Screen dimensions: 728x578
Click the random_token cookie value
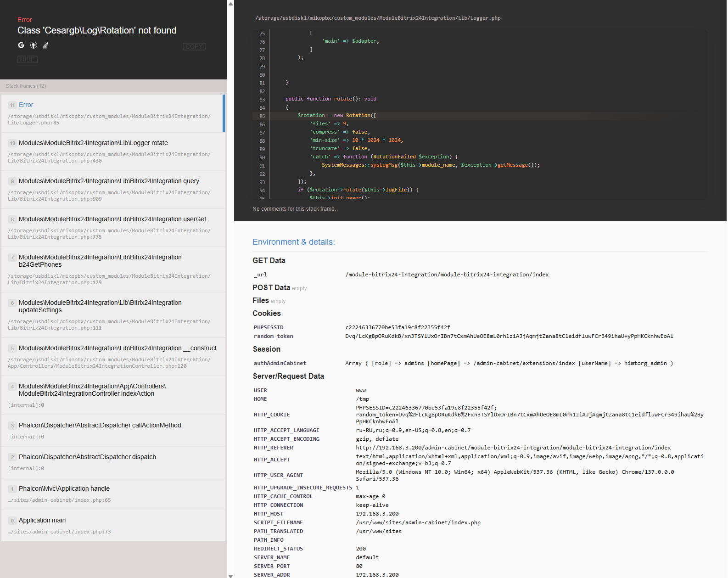[509, 336]
